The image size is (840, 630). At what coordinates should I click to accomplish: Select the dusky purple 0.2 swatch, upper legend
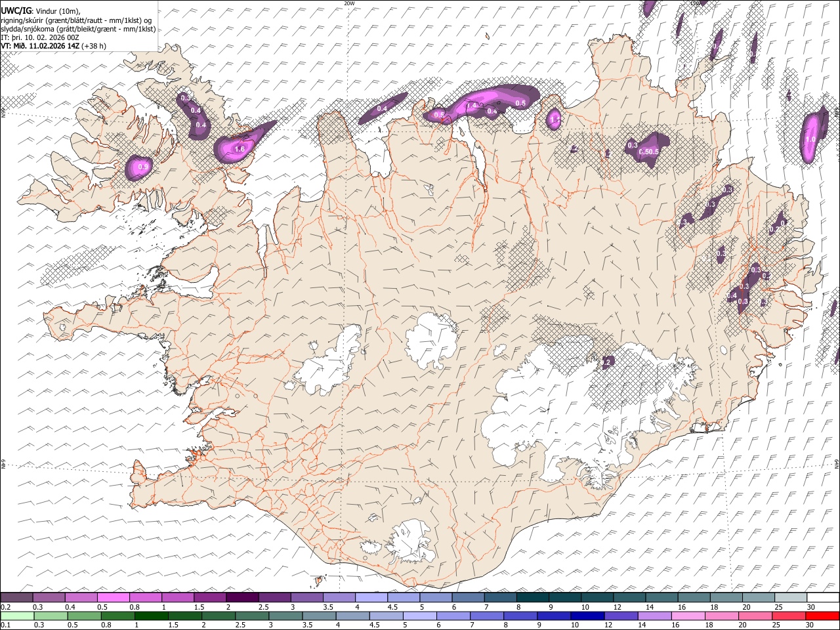(16, 597)
